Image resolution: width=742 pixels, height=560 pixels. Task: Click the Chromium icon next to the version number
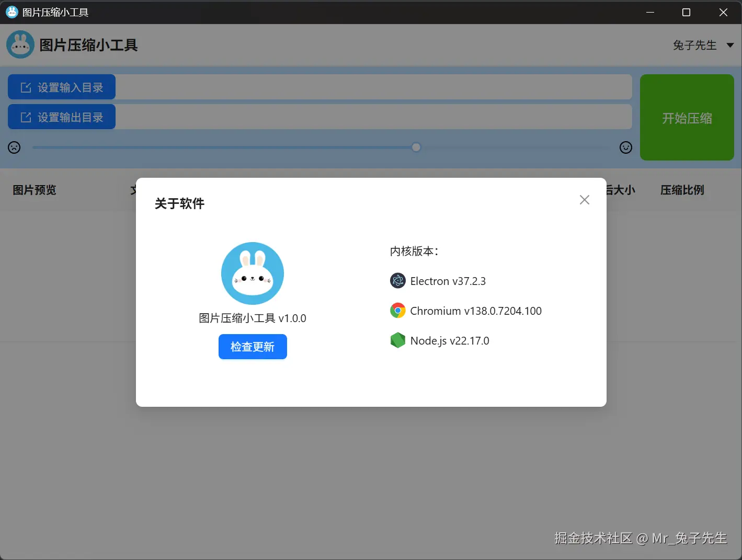[397, 310]
